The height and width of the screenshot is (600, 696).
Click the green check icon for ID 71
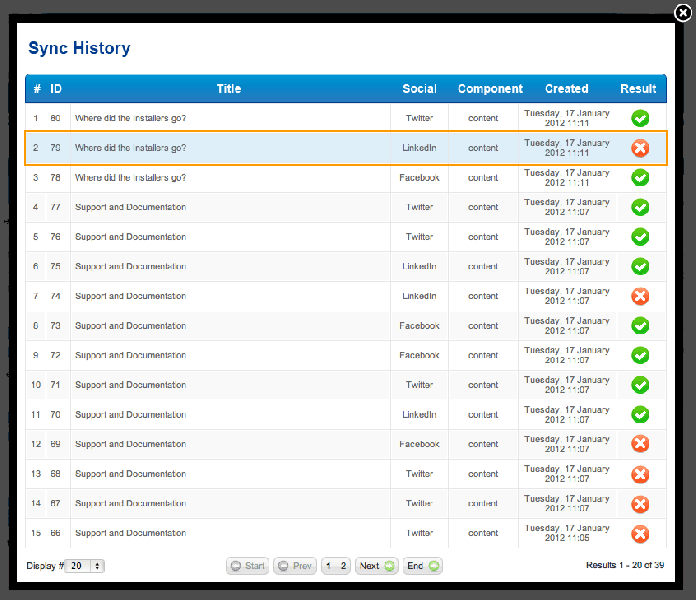coord(640,385)
